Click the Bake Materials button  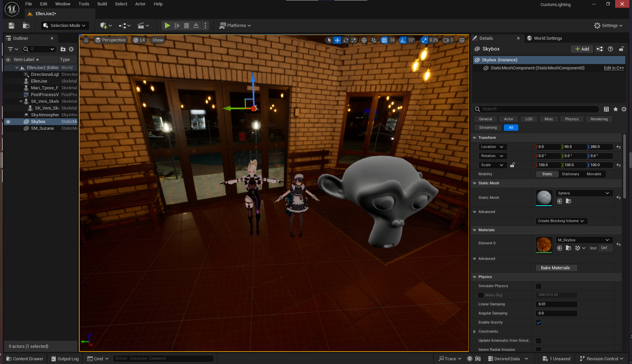pos(556,268)
